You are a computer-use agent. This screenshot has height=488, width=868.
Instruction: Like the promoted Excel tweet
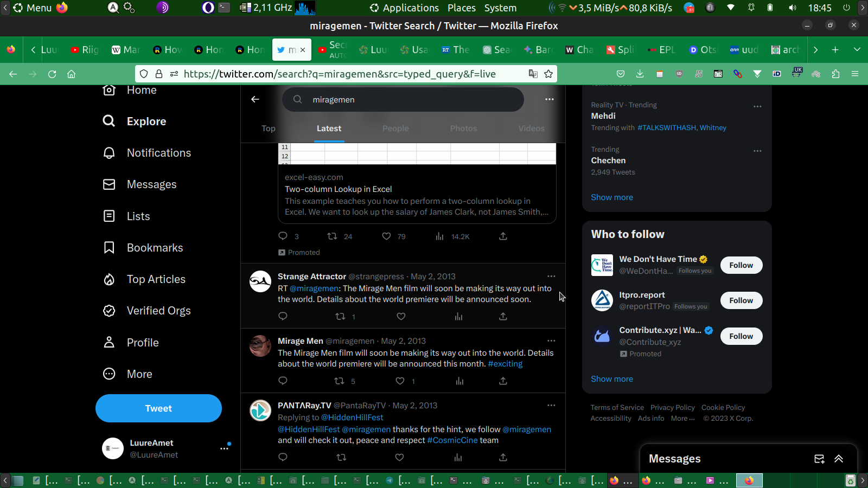tap(386, 236)
